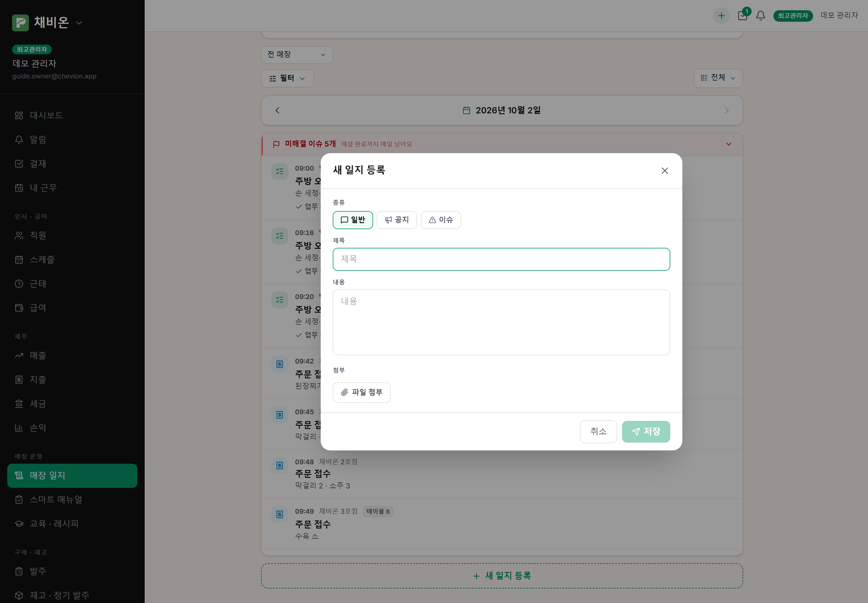This screenshot has height=603, width=868.
Task: Attach a file with 파일 첨부
Action: coord(361,392)
